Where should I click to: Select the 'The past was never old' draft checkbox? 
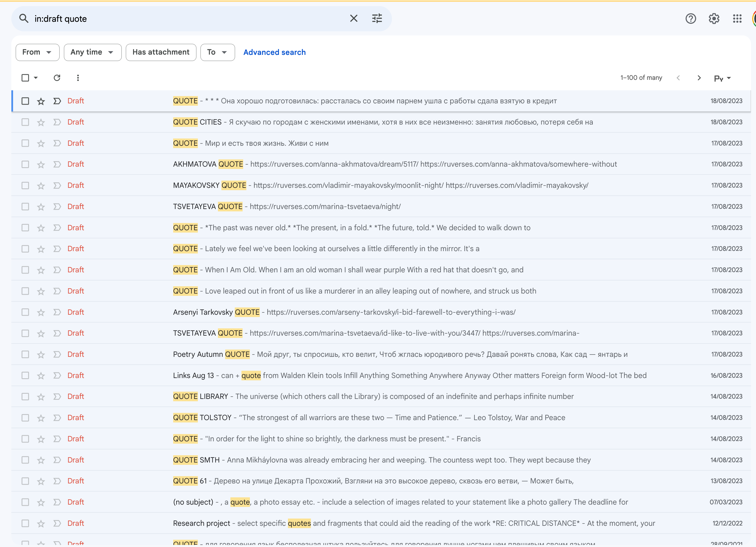tap(25, 228)
